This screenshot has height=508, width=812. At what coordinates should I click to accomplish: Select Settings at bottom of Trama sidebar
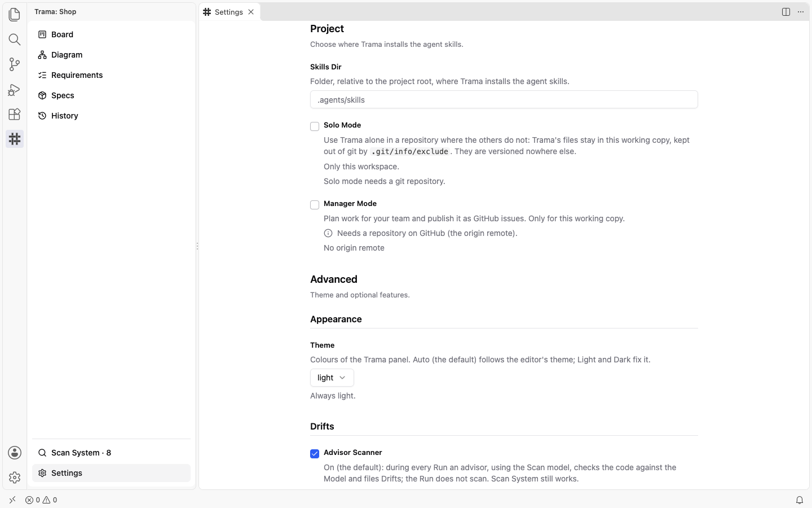point(111,473)
